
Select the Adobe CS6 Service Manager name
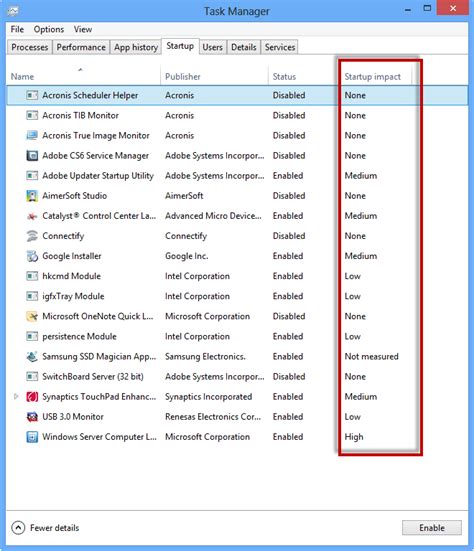click(96, 155)
